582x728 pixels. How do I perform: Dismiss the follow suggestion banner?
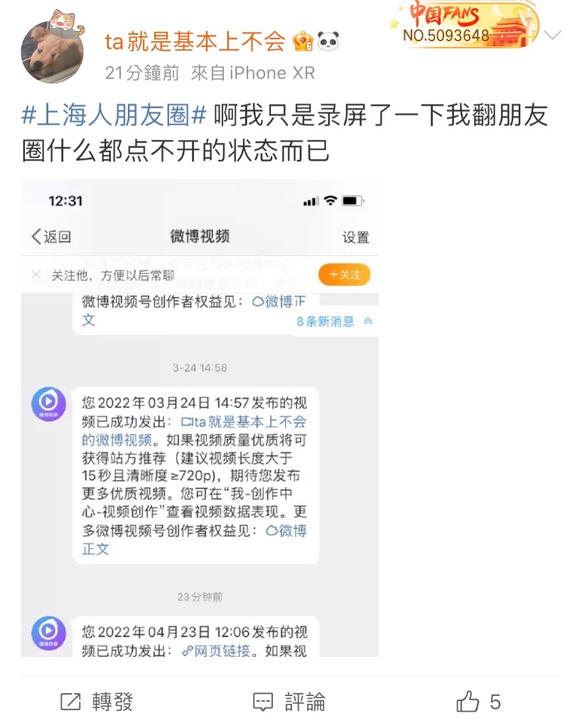pyautogui.click(x=37, y=275)
